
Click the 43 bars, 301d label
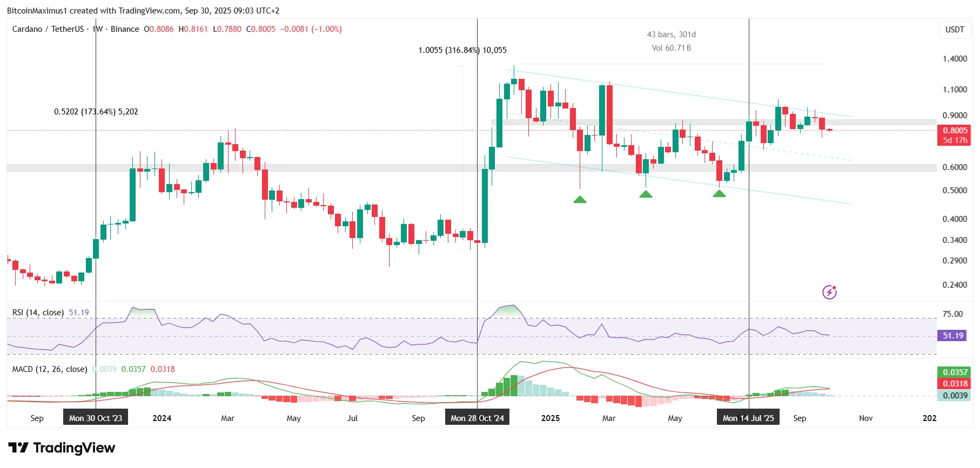pos(672,35)
